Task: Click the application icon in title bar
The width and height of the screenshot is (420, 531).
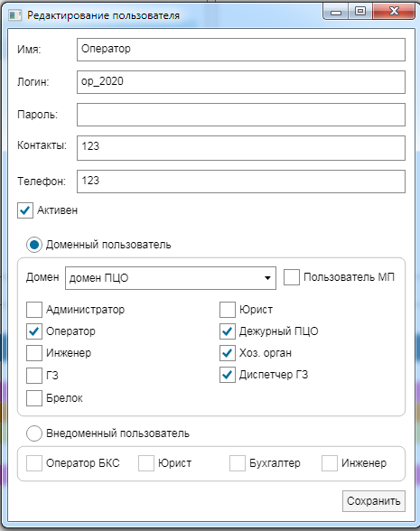Action: tap(14, 15)
